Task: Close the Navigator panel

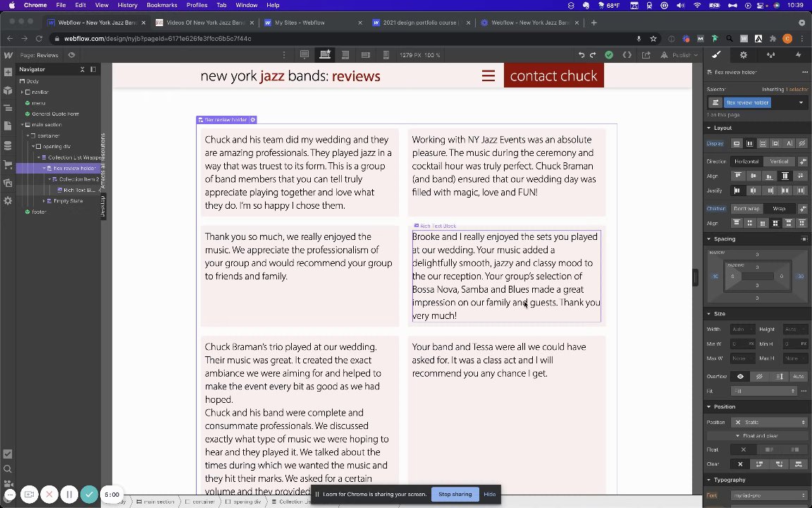Action: point(82,69)
